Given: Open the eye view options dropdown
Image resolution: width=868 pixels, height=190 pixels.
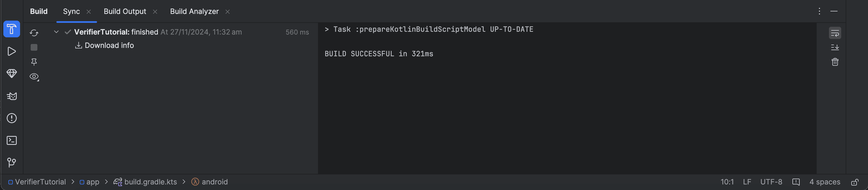Looking at the screenshot, I should point(34,77).
